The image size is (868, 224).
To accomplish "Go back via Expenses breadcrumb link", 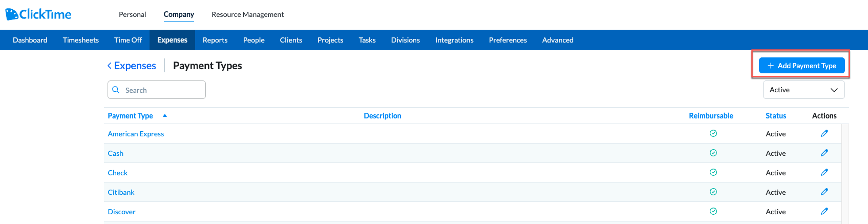I will click(132, 66).
